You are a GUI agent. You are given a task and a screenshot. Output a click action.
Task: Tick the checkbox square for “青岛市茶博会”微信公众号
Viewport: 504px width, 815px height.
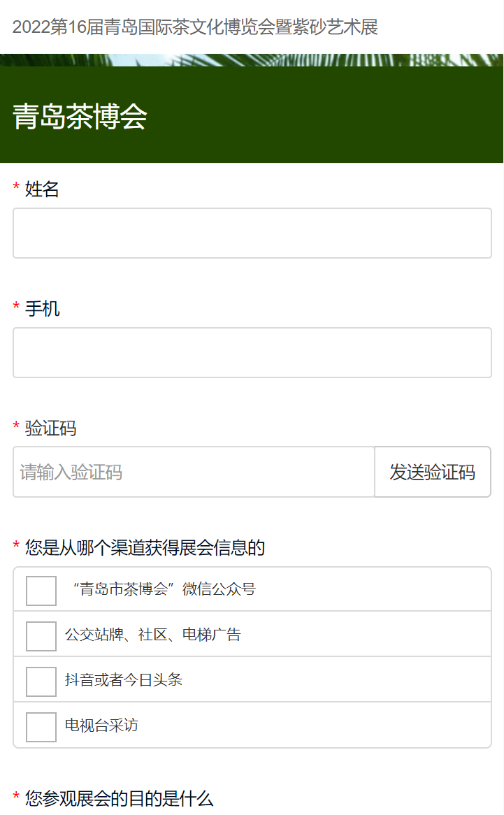click(x=41, y=591)
